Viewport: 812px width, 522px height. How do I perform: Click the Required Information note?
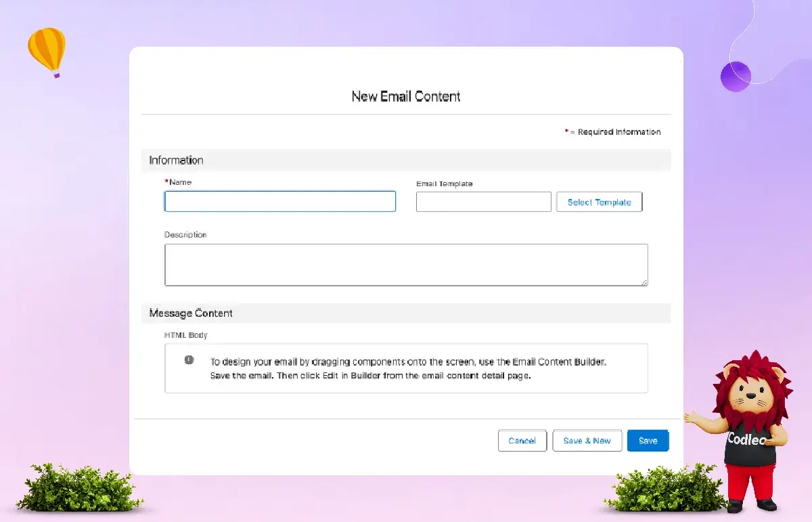613,132
